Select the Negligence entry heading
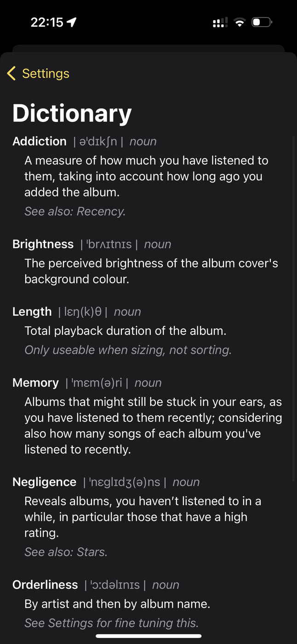This screenshot has width=297, height=644. pos(45,482)
